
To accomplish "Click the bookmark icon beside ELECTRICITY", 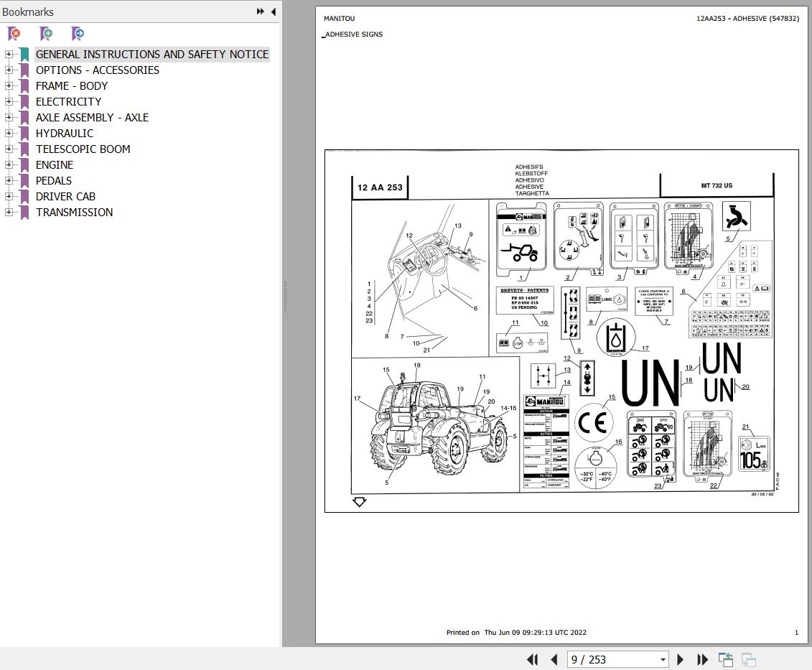I will tap(24, 101).
